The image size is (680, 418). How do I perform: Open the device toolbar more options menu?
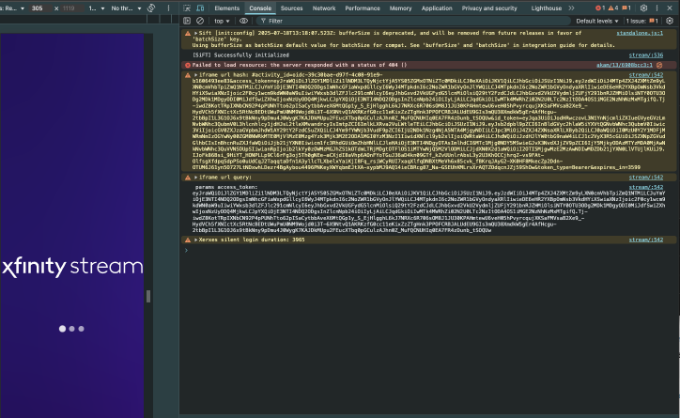[x=168, y=8]
